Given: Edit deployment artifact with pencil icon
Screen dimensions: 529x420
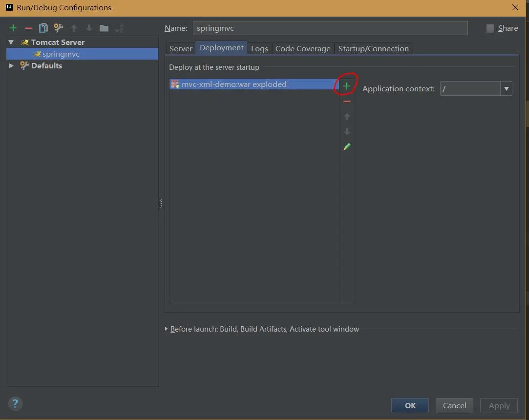Looking at the screenshot, I should [x=347, y=147].
